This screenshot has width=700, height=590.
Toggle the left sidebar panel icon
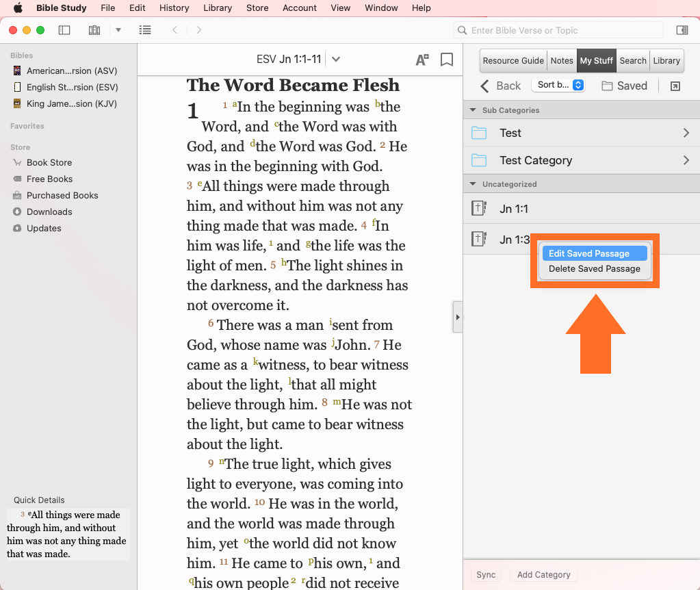coord(64,30)
